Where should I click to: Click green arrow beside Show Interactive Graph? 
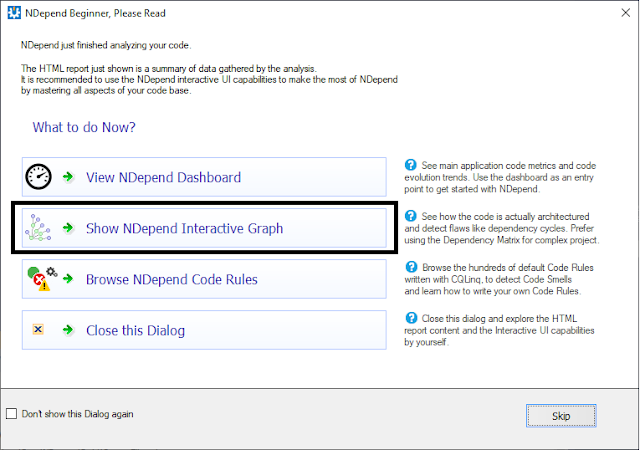68,228
